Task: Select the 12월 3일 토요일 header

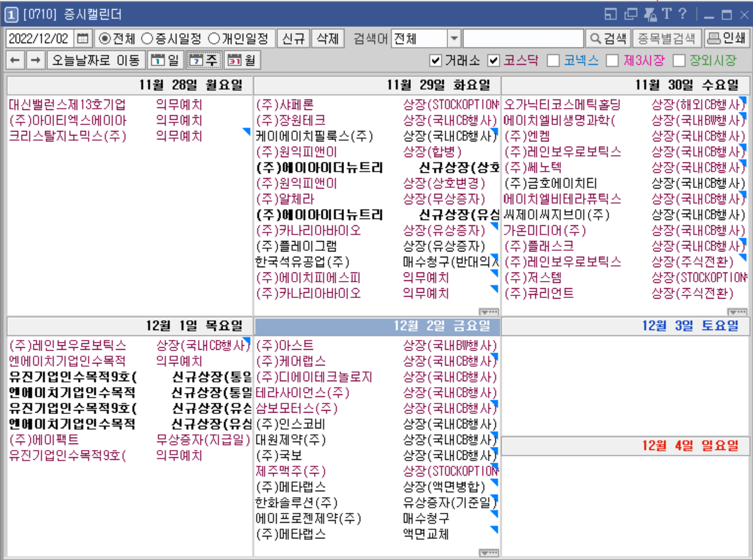Action: tap(625, 326)
